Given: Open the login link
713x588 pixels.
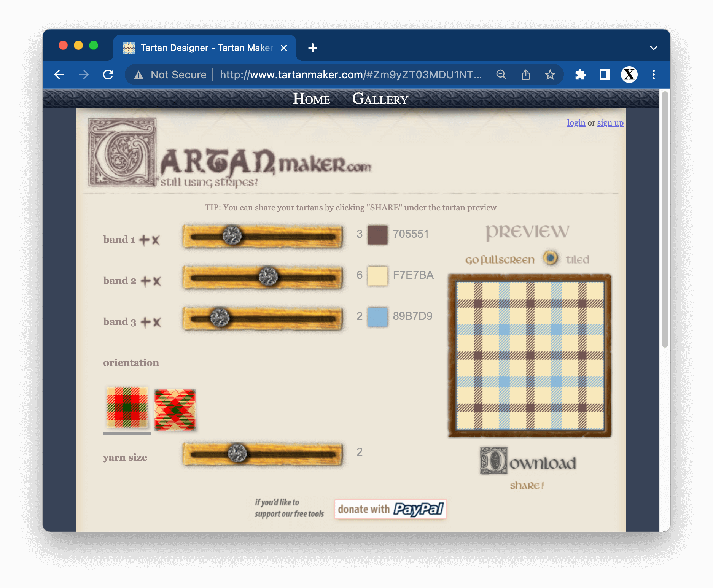Looking at the screenshot, I should tap(576, 123).
